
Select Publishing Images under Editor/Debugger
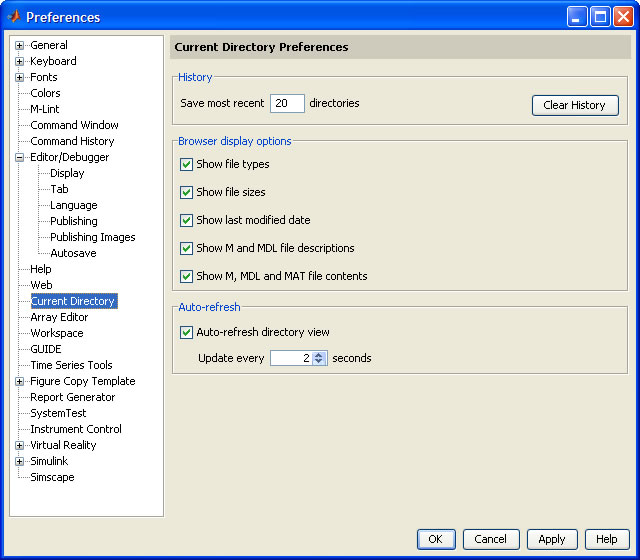click(x=92, y=237)
